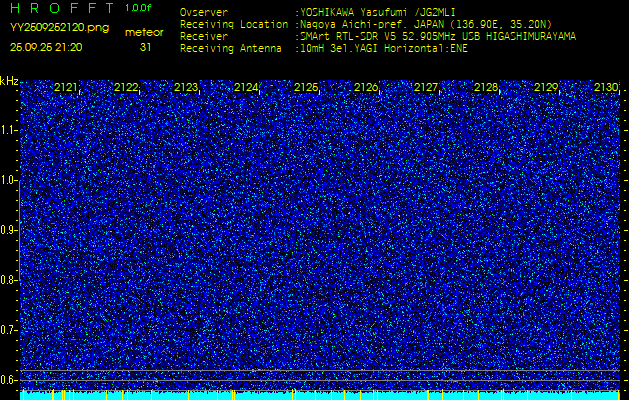Click the Receiver header label
Image resolution: width=629 pixels, height=400 pixels.
(204, 37)
